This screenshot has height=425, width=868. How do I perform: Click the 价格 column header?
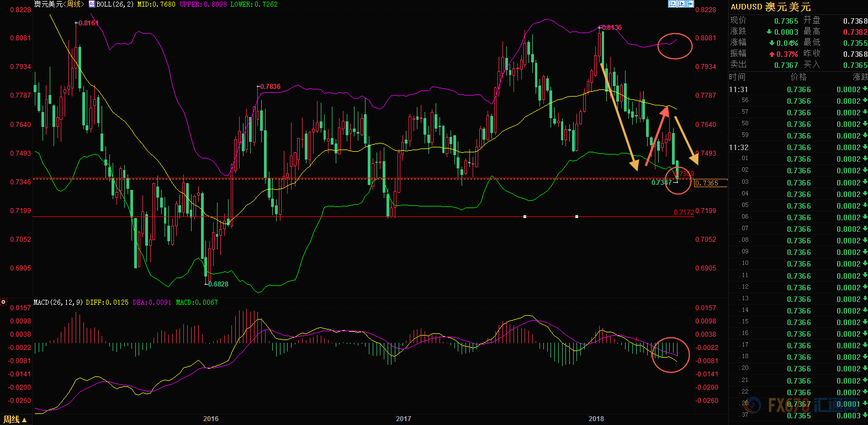tap(798, 77)
